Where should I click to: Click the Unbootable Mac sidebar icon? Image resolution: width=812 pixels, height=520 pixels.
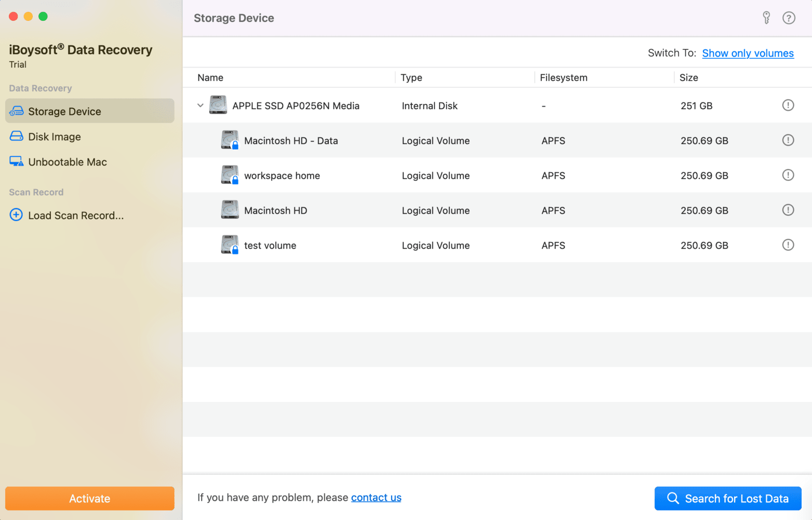click(x=17, y=162)
